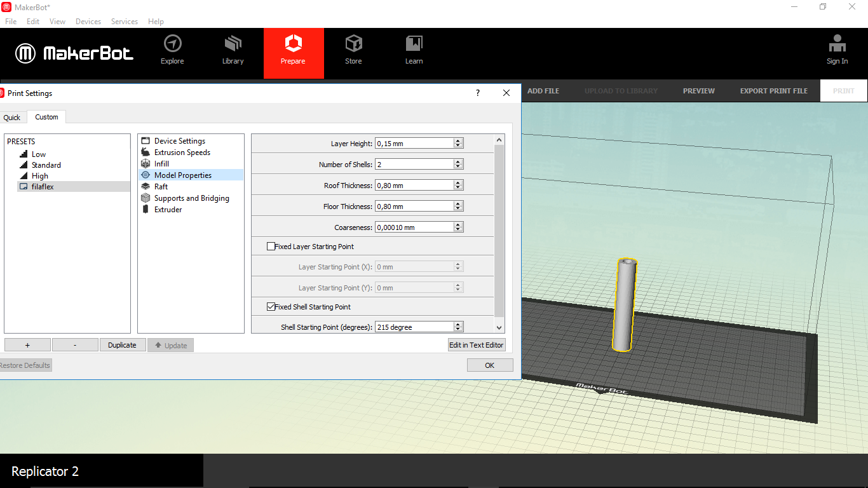Click Restore Defaults button
868x488 pixels.
pos(25,365)
